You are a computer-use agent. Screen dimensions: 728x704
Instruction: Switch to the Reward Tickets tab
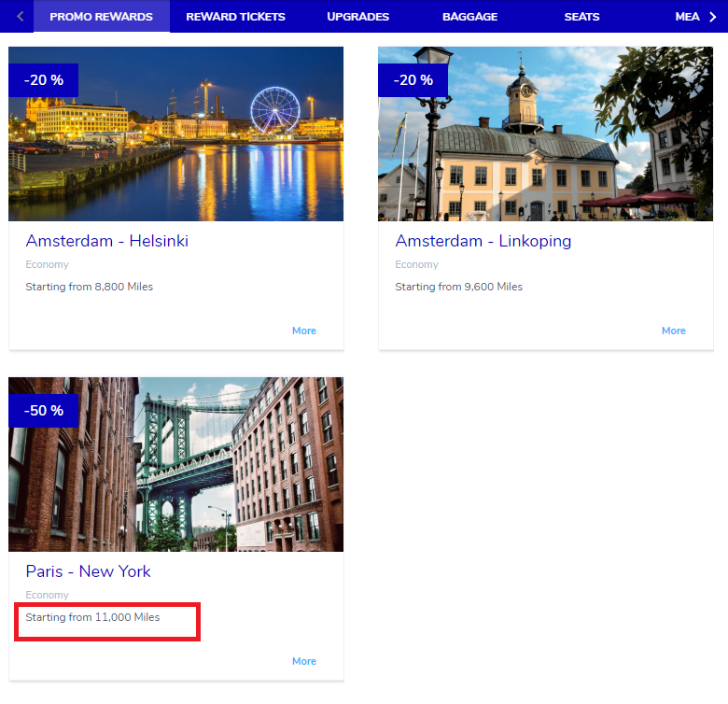click(235, 17)
